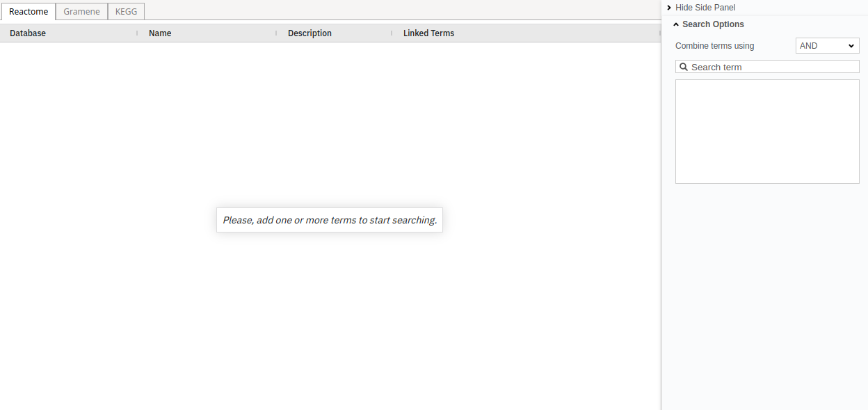Click the magnifying glass search icon

[684, 67]
